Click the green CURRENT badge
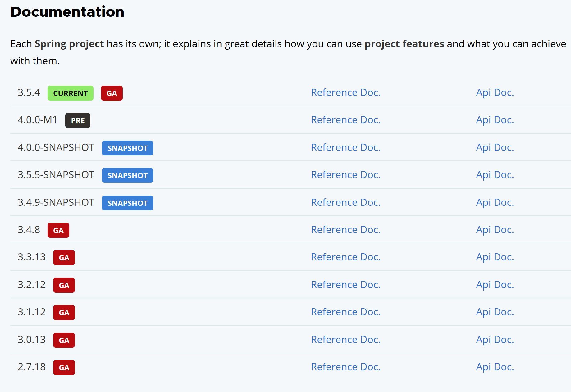Image resolution: width=571 pixels, height=392 pixels. click(x=71, y=93)
